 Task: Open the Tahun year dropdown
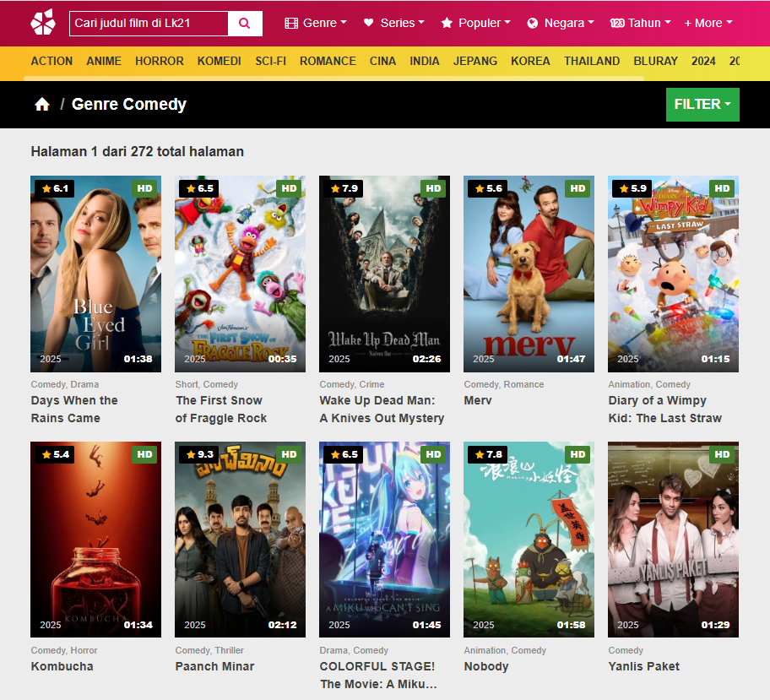coord(640,23)
